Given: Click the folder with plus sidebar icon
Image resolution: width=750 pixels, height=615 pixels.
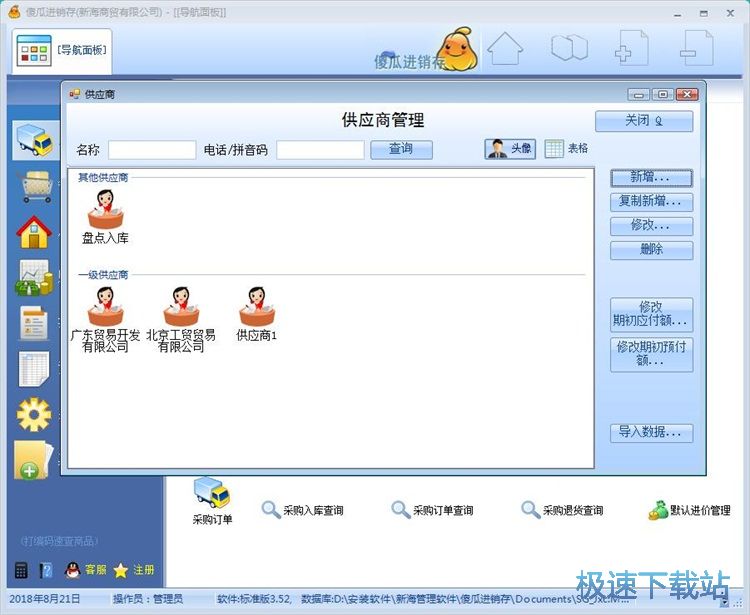Looking at the screenshot, I should [33, 460].
